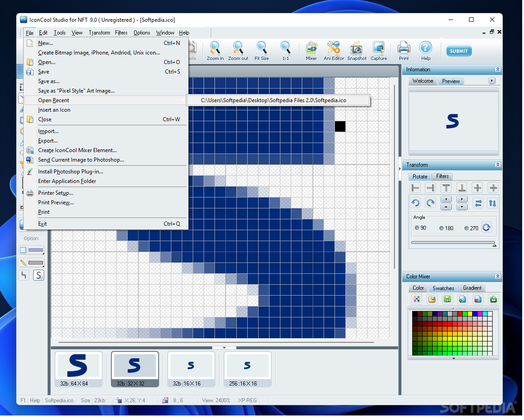Expand the Open Recent submenu

pos(106,100)
